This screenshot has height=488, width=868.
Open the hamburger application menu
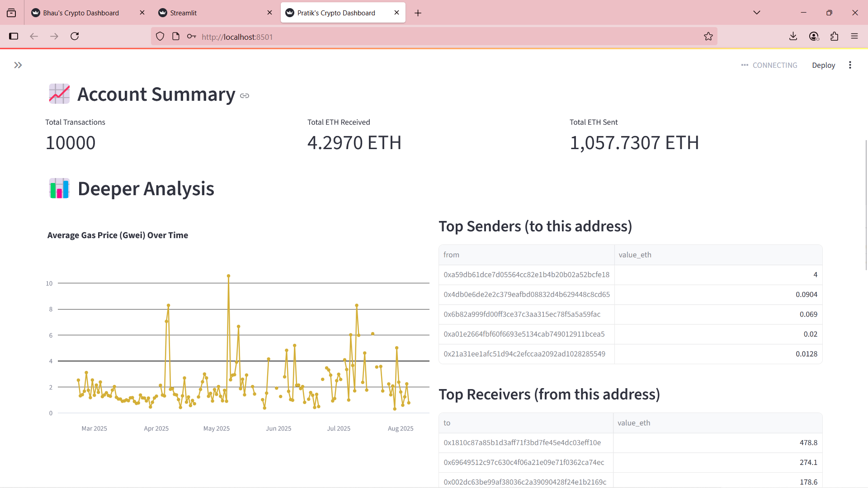click(855, 36)
